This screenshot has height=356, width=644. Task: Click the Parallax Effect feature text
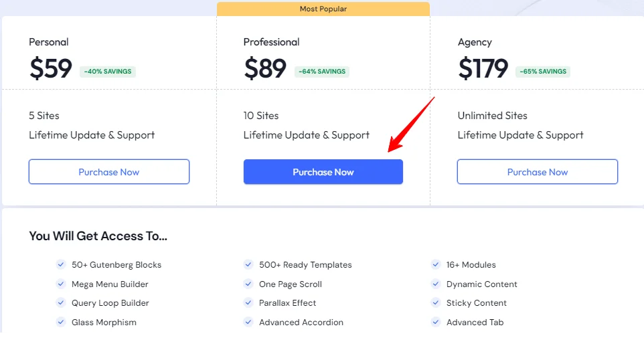pyautogui.click(x=288, y=303)
